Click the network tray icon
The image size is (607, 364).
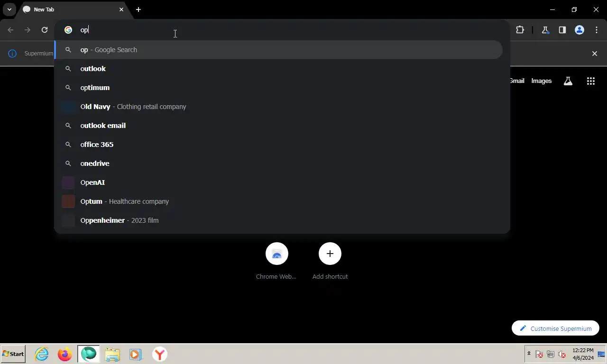click(551, 354)
